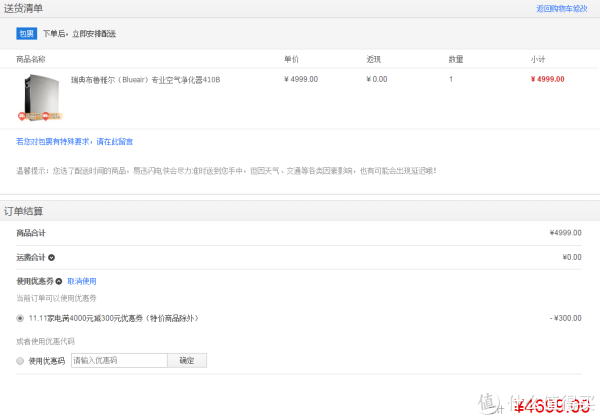
Task: Click the red subtotal ¥ 4999.00
Action: click(x=547, y=79)
